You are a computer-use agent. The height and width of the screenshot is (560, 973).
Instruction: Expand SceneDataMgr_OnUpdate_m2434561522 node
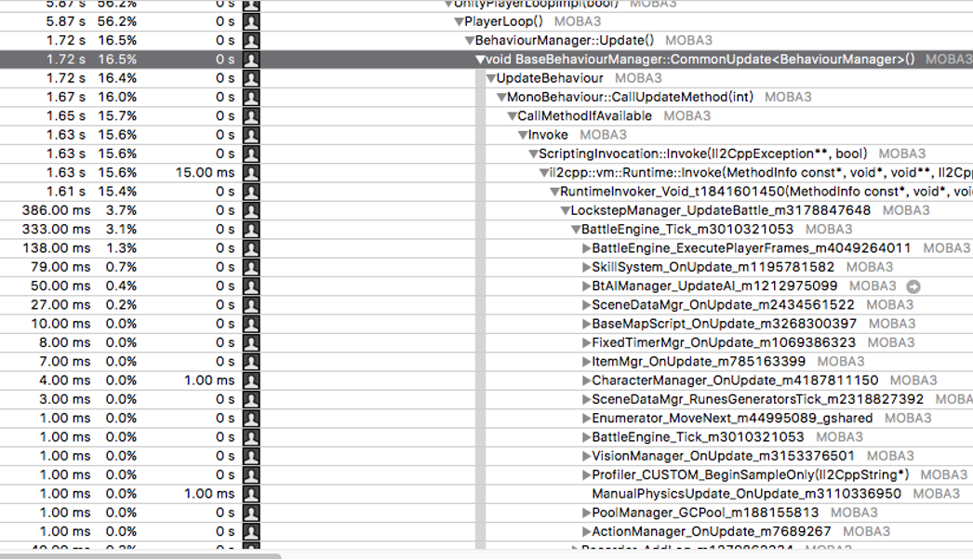(x=586, y=305)
